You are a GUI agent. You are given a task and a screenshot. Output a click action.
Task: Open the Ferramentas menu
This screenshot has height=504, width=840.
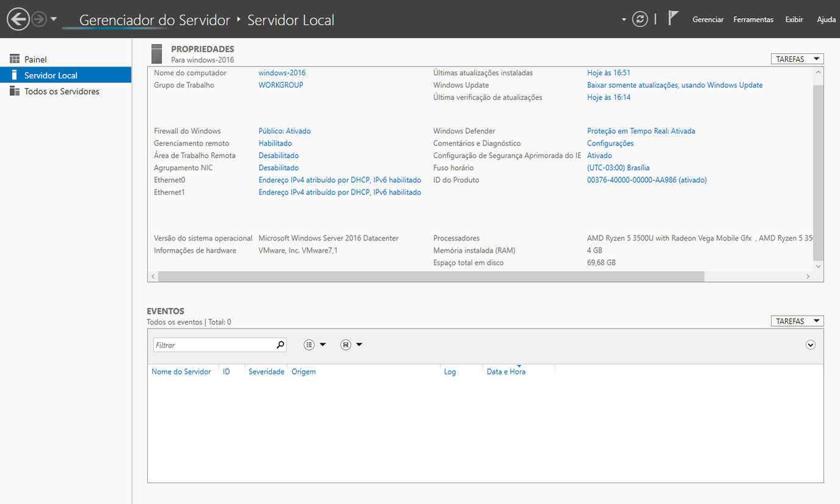[753, 20]
